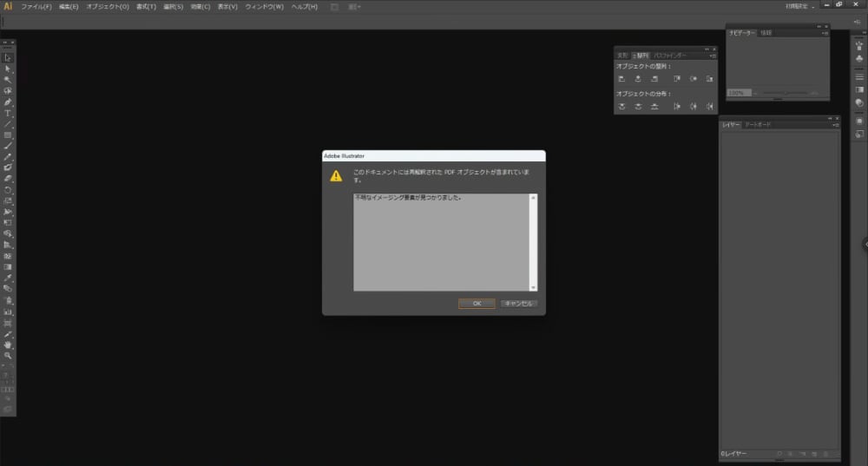Image resolution: width=868 pixels, height=466 pixels.
Task: Open the align panel options menu
Action: tap(713, 56)
